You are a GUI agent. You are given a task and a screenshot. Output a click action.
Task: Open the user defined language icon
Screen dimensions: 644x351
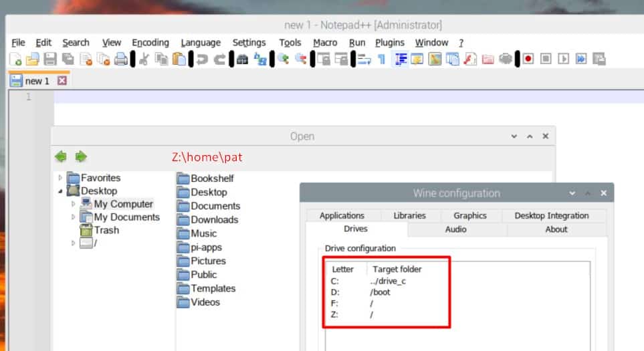(x=417, y=59)
